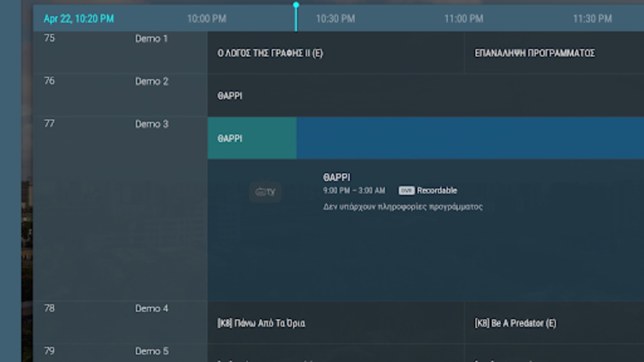
Task: Select channel 78 Demo 4
Action: (x=120, y=323)
